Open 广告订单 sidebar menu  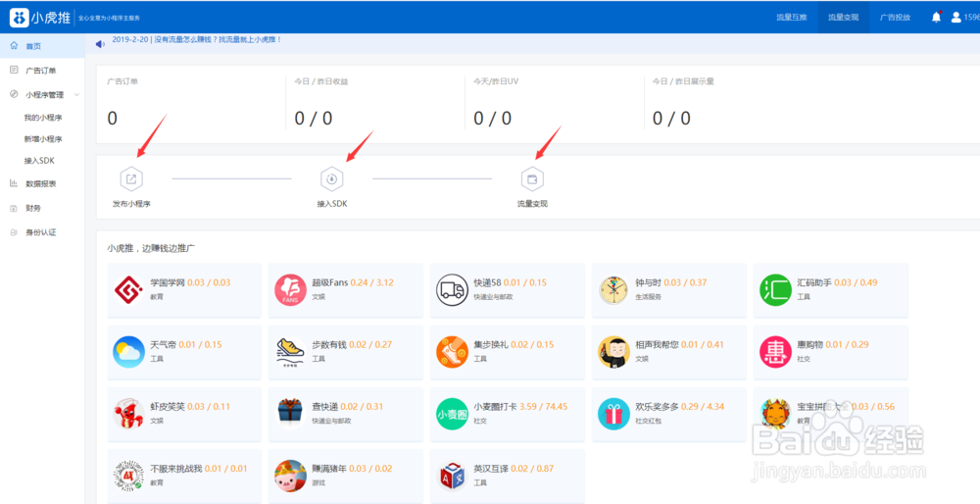pos(42,70)
